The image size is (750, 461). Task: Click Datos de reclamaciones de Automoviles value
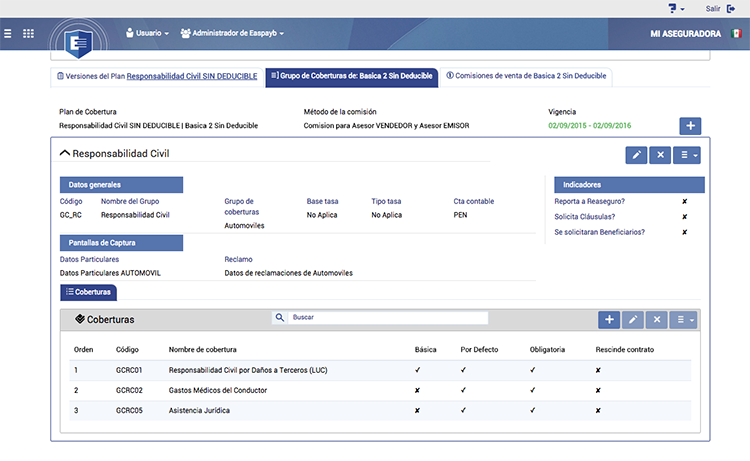[x=288, y=273]
